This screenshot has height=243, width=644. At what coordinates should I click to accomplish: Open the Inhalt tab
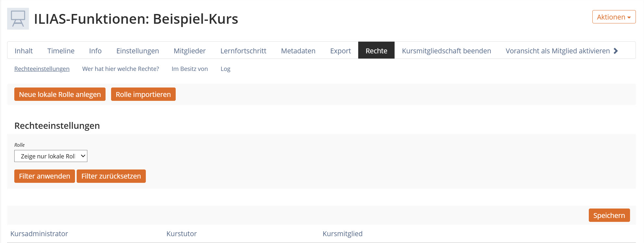coord(23,51)
